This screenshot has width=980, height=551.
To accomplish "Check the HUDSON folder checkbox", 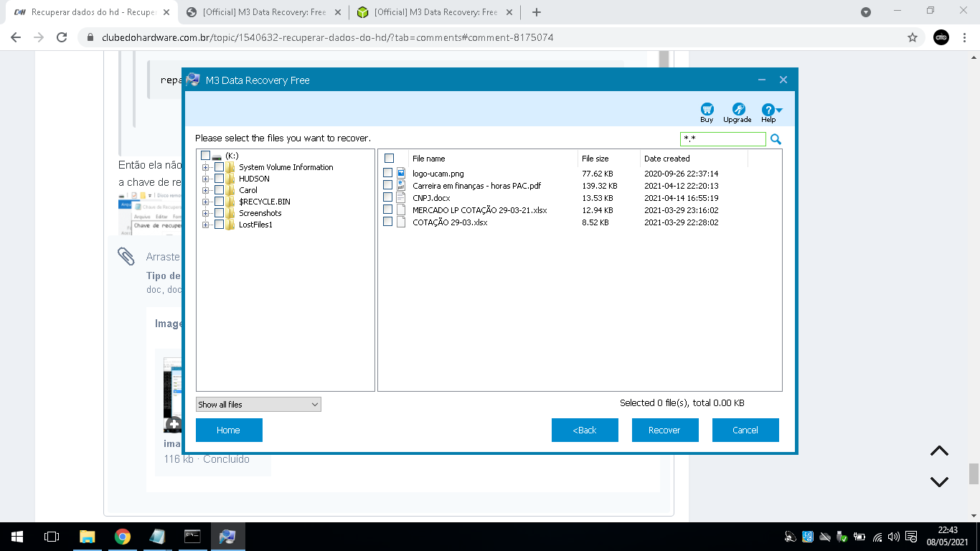I will tap(219, 179).
